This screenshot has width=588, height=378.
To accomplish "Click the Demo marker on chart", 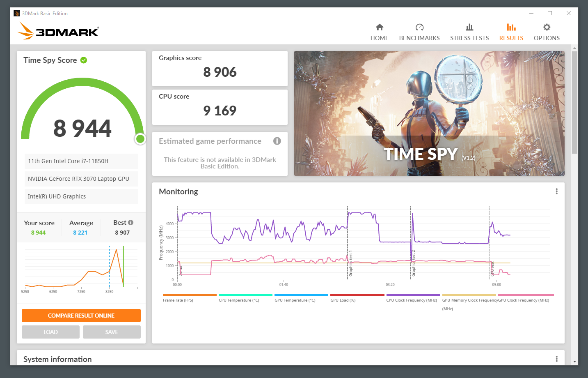I will coord(180,271).
